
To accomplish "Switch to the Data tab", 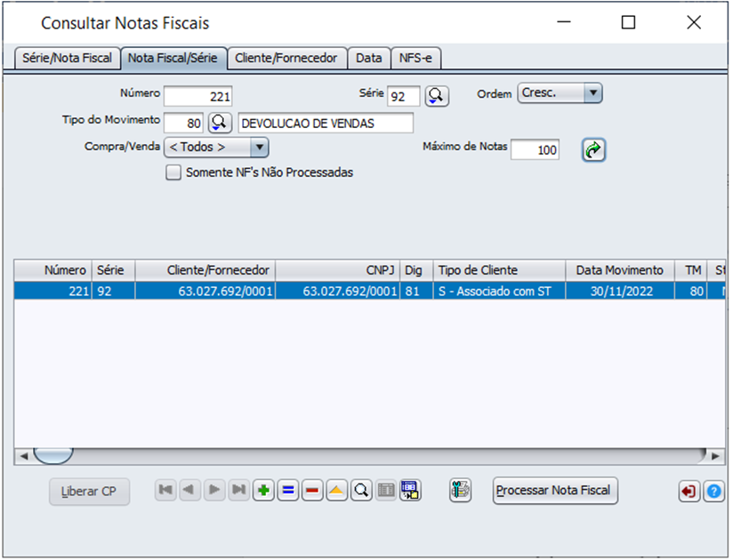I will click(x=369, y=59).
